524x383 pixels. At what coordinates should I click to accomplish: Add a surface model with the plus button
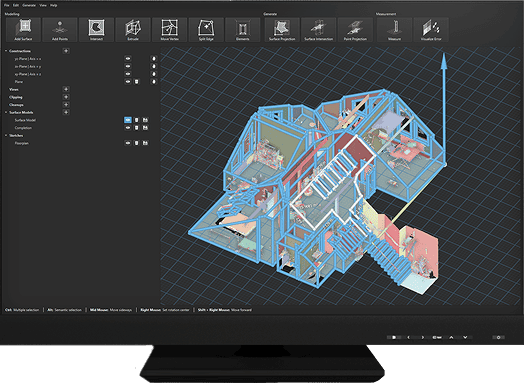click(x=66, y=112)
